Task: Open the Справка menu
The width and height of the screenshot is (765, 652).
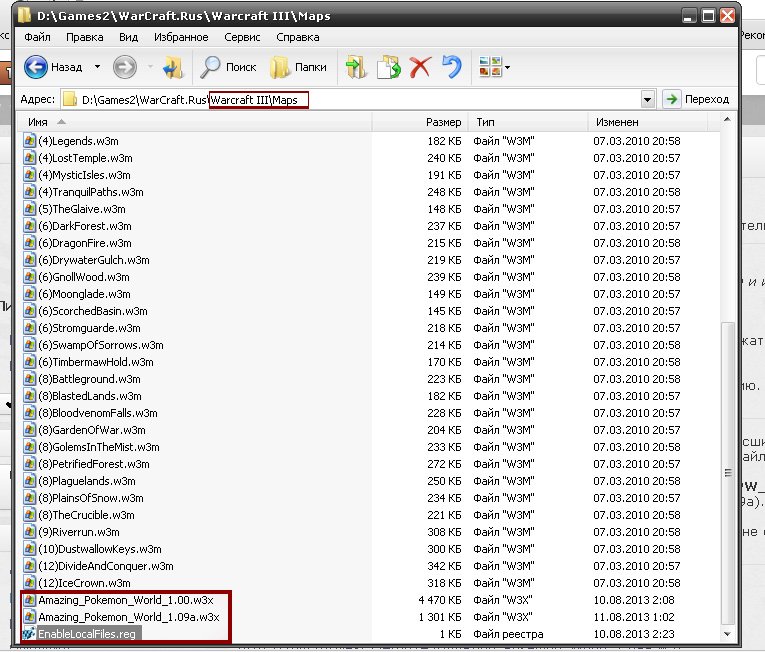Action: (298, 37)
